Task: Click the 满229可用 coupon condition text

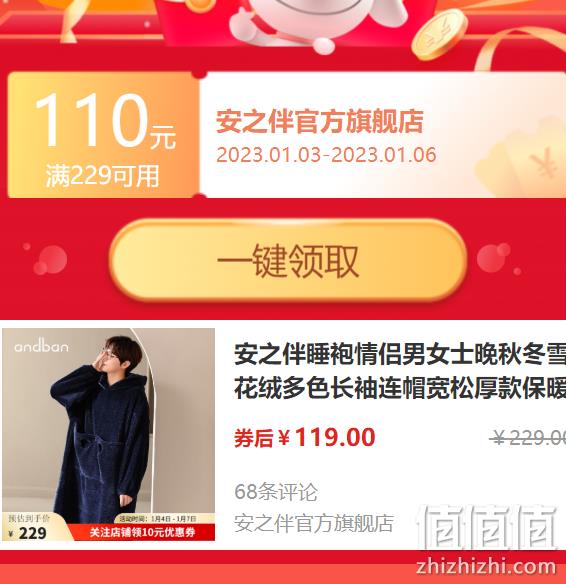Action: 102,175
